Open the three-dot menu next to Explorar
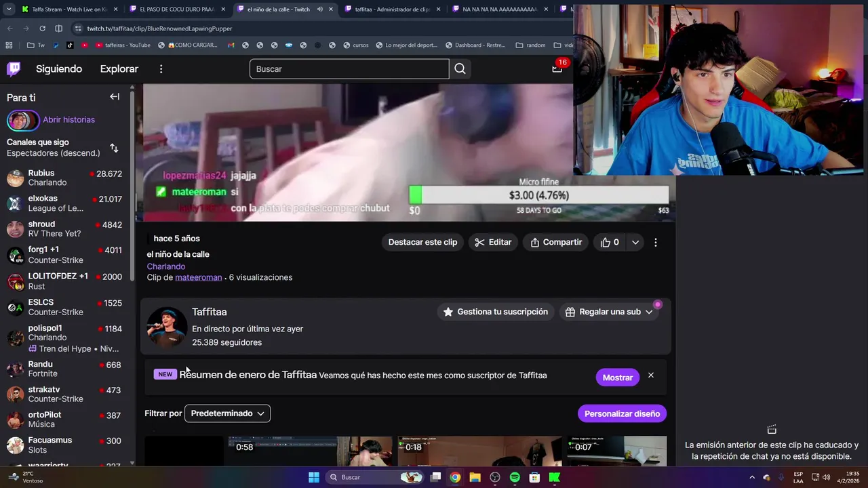868x488 pixels. coord(161,69)
